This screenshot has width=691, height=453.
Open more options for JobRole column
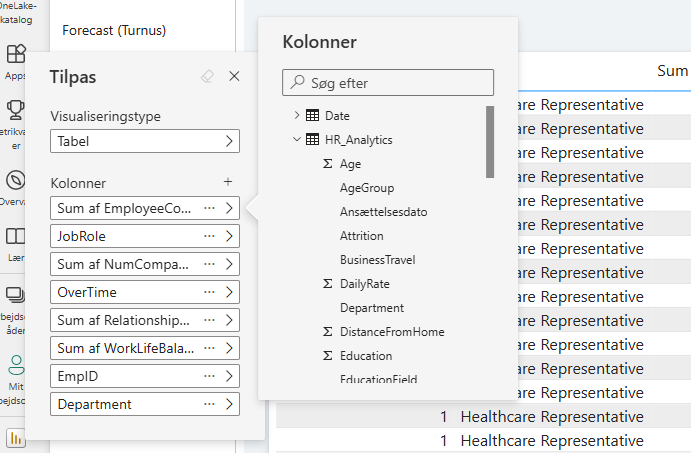[209, 237]
